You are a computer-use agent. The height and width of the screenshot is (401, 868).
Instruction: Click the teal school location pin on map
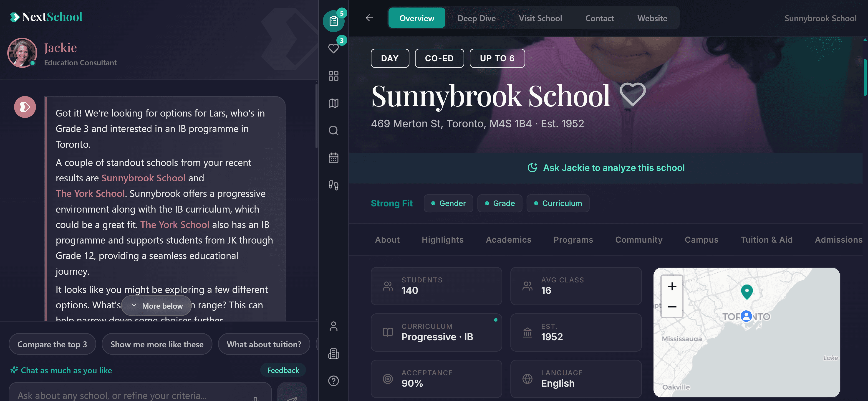pyautogui.click(x=747, y=292)
